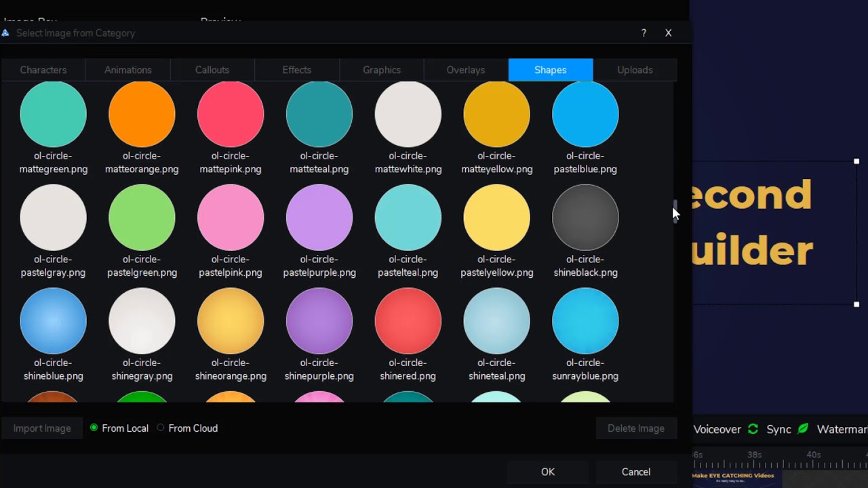The width and height of the screenshot is (868, 488).
Task: Select the ol-circle-pastelblue.png shape
Action: pyautogui.click(x=585, y=115)
